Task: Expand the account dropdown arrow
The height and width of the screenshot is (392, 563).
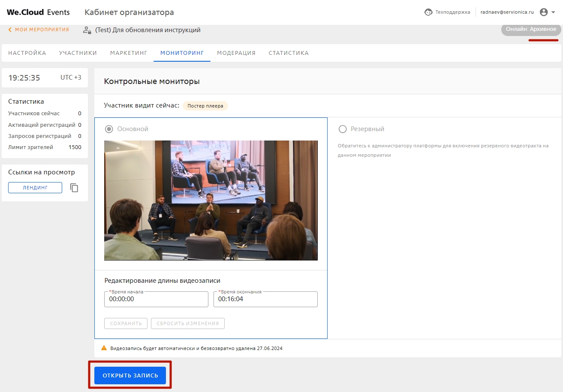Action: (553, 12)
